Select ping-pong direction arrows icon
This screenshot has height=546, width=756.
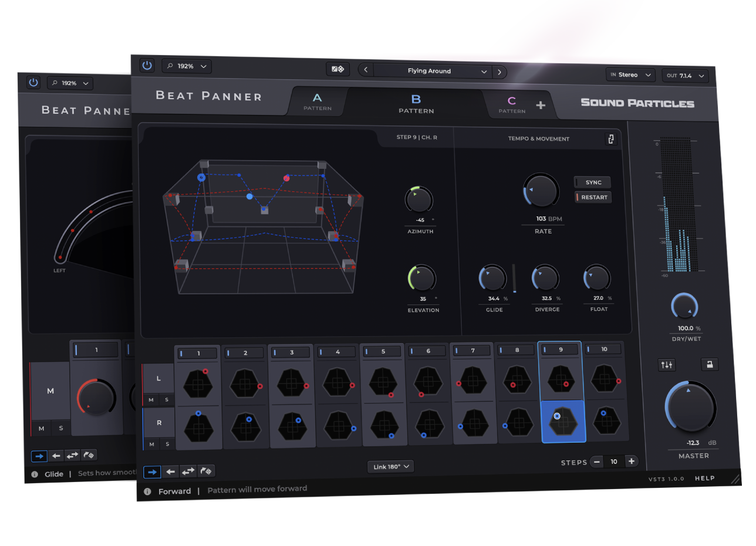pos(188,471)
